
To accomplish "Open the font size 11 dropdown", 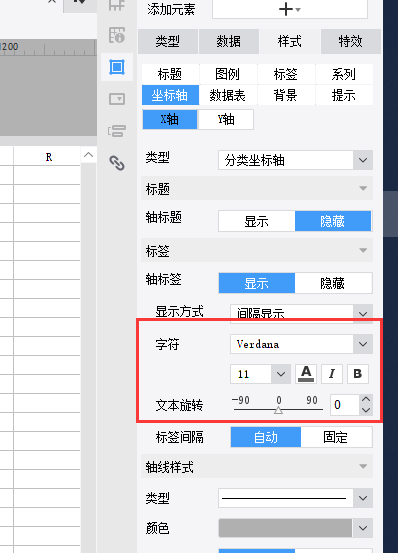I will coord(261,374).
